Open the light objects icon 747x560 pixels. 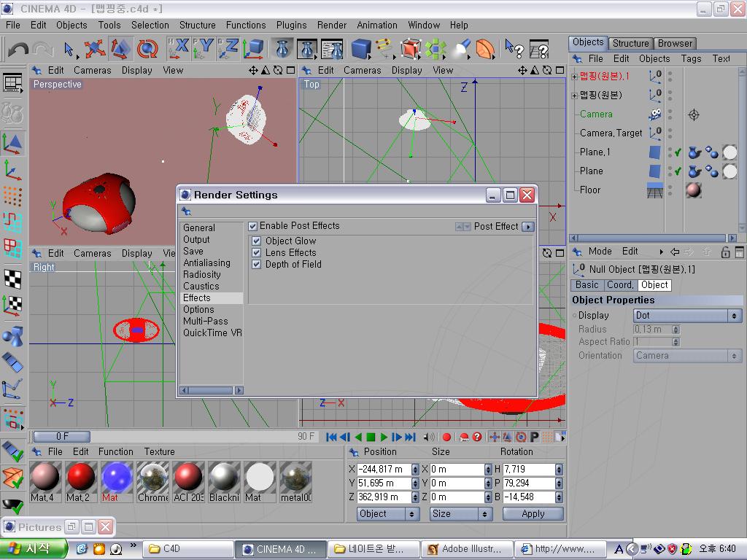click(460, 49)
